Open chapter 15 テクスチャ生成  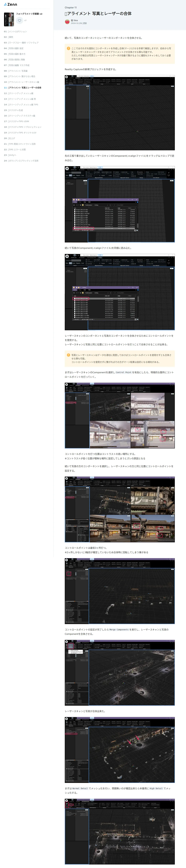point(13,110)
